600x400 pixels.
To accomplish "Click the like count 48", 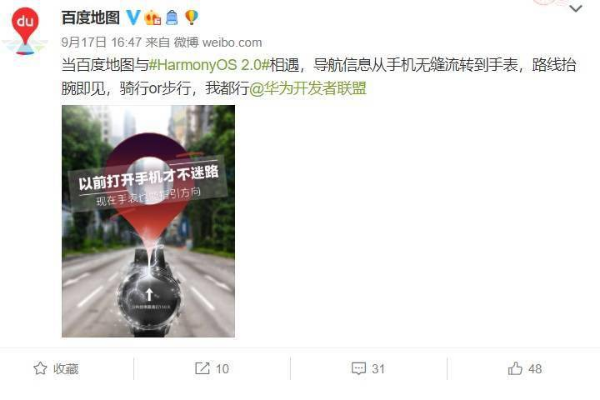I will coord(535,369).
